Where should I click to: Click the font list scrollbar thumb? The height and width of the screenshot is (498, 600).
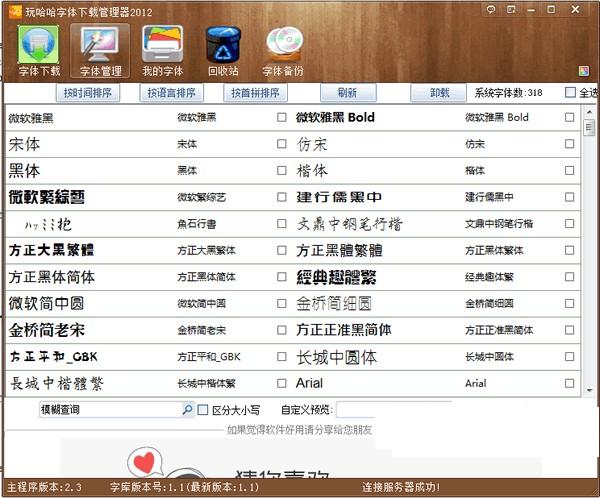pos(589,127)
